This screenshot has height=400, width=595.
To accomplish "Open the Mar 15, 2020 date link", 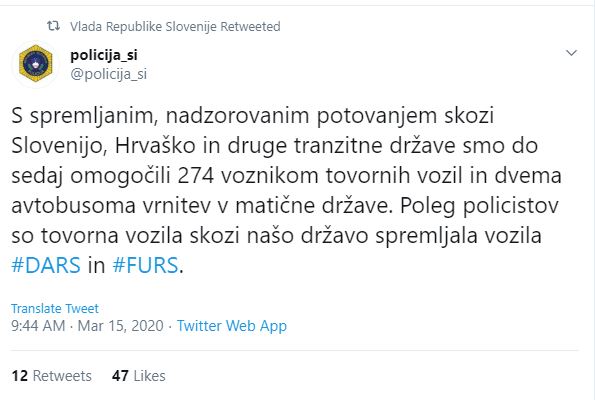I will pyautogui.click(x=120, y=326).
